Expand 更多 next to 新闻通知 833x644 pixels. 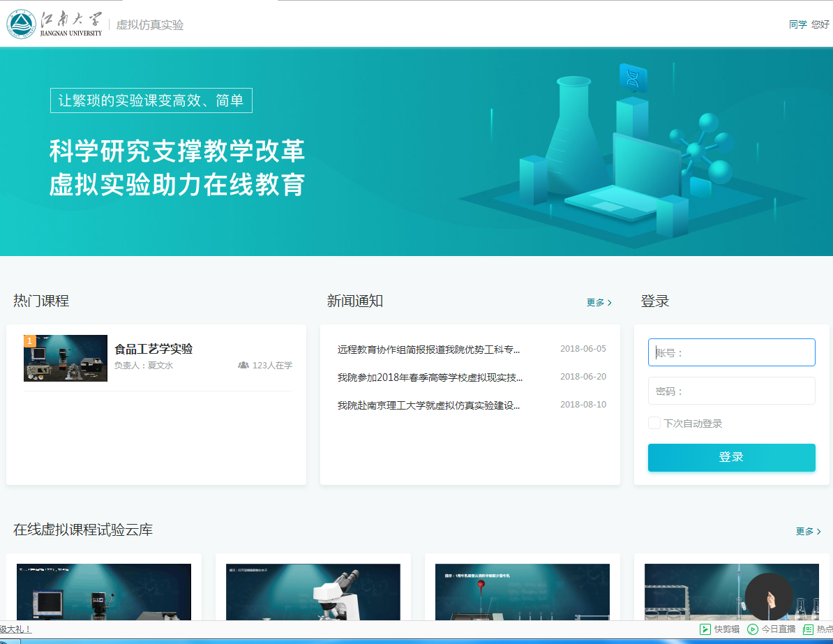coord(599,302)
